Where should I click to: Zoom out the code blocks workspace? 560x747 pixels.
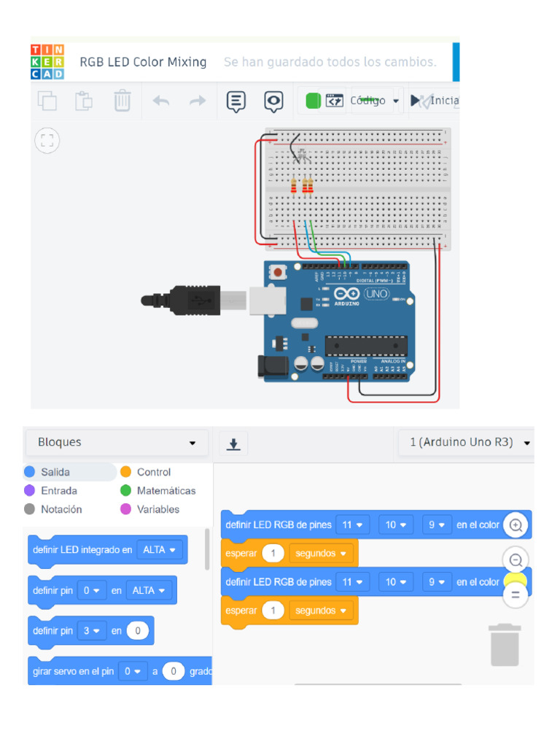[x=516, y=560]
